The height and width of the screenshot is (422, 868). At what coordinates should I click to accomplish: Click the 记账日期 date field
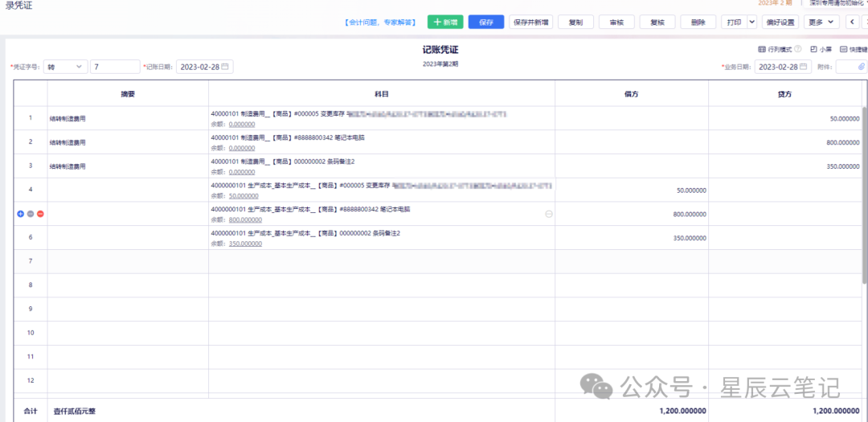205,67
